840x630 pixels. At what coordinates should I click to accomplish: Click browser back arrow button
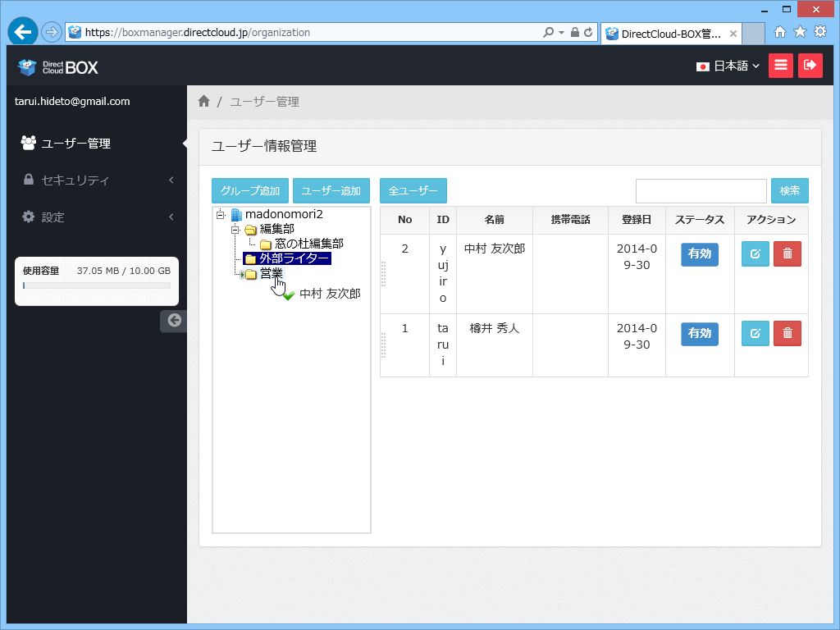[x=22, y=32]
